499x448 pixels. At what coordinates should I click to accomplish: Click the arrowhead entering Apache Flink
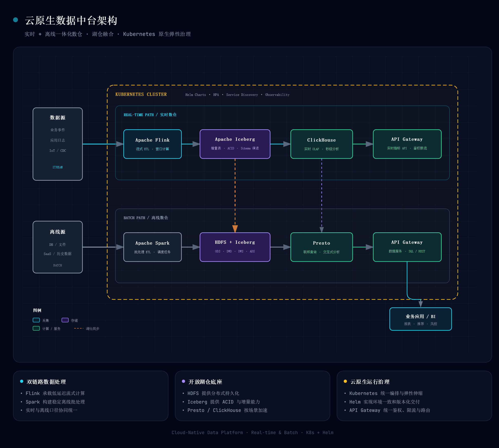[x=120, y=144]
